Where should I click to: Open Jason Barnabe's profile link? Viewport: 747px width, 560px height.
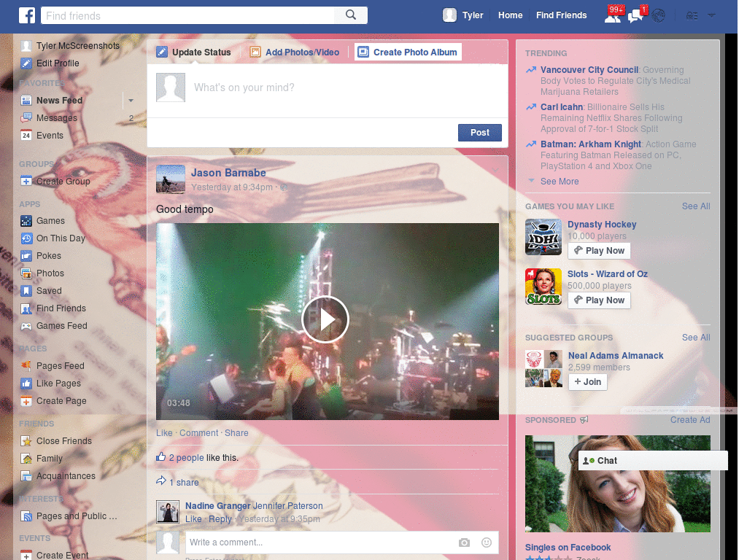[228, 173]
